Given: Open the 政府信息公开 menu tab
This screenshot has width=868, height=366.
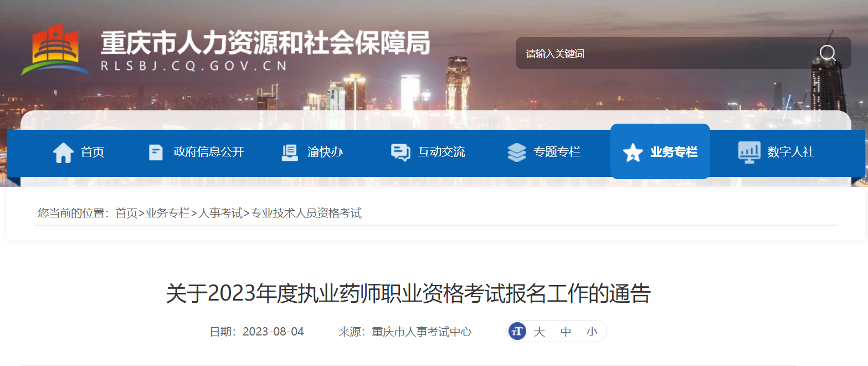Looking at the screenshot, I should click(196, 152).
